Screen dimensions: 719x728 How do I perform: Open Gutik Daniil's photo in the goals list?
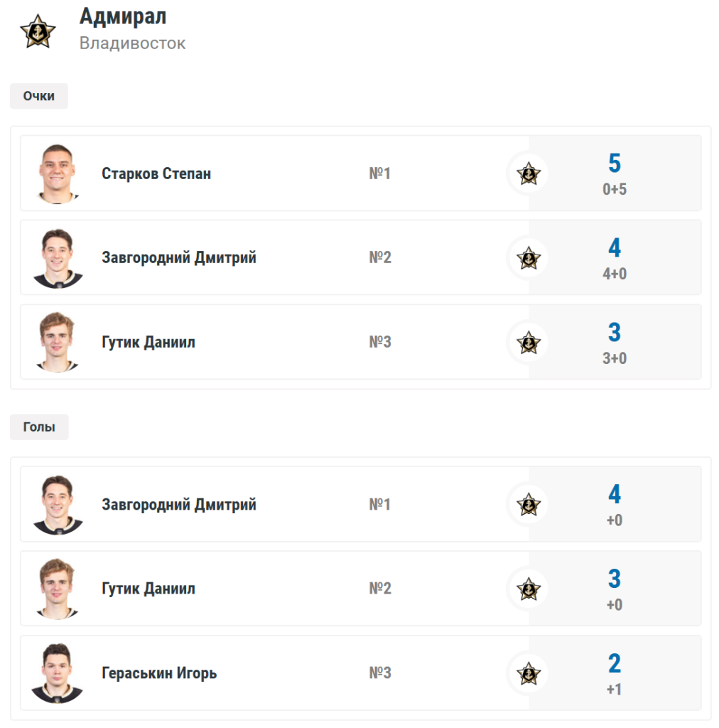[x=58, y=589]
